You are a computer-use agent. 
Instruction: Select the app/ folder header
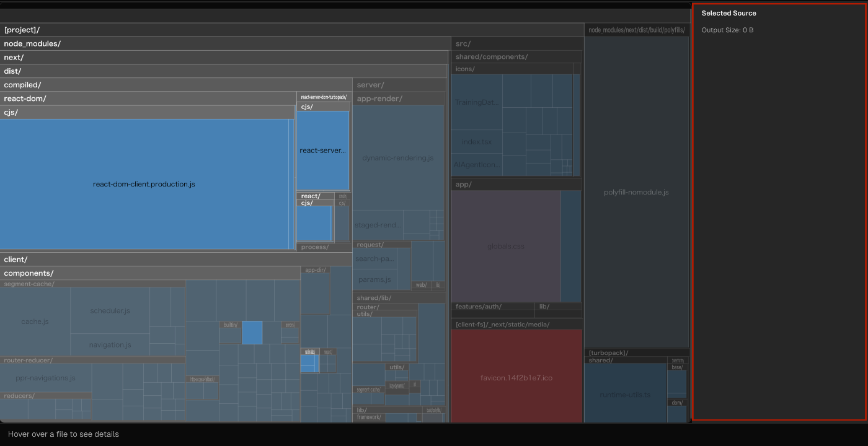(x=517, y=185)
